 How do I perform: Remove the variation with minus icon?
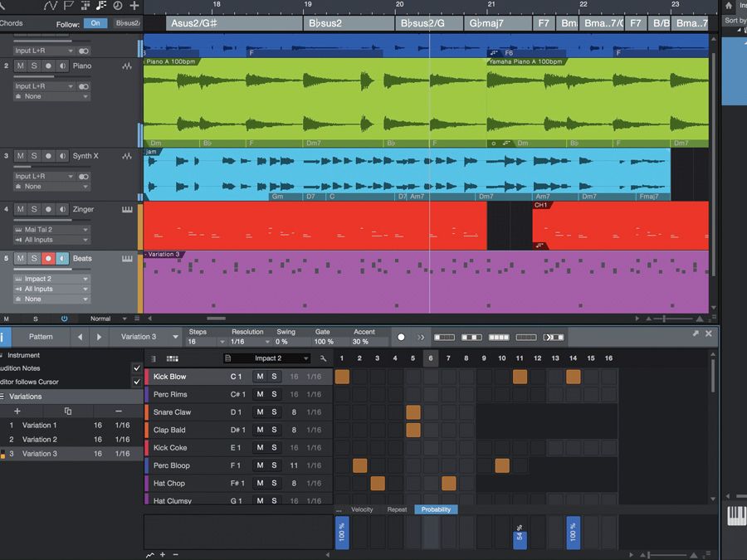coord(119,411)
